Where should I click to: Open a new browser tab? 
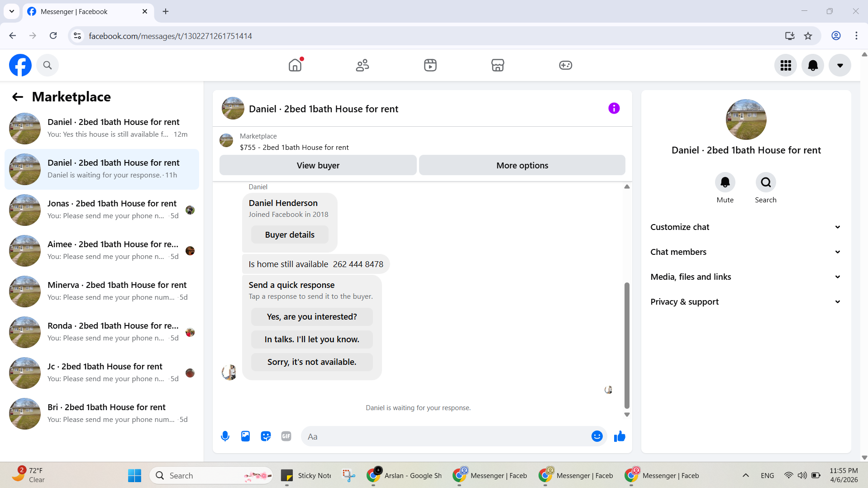(x=166, y=11)
